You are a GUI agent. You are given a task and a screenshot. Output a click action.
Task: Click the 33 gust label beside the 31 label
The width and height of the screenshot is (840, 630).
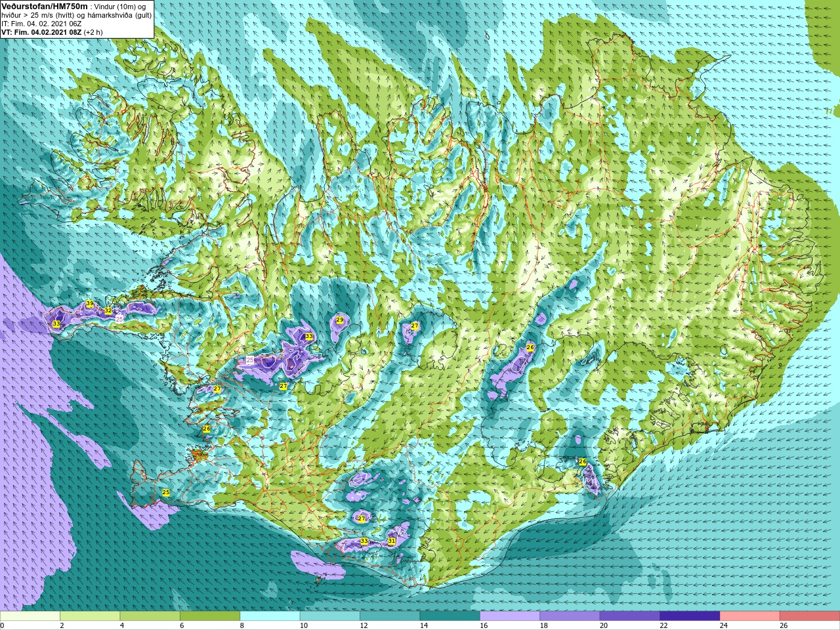tap(364, 541)
